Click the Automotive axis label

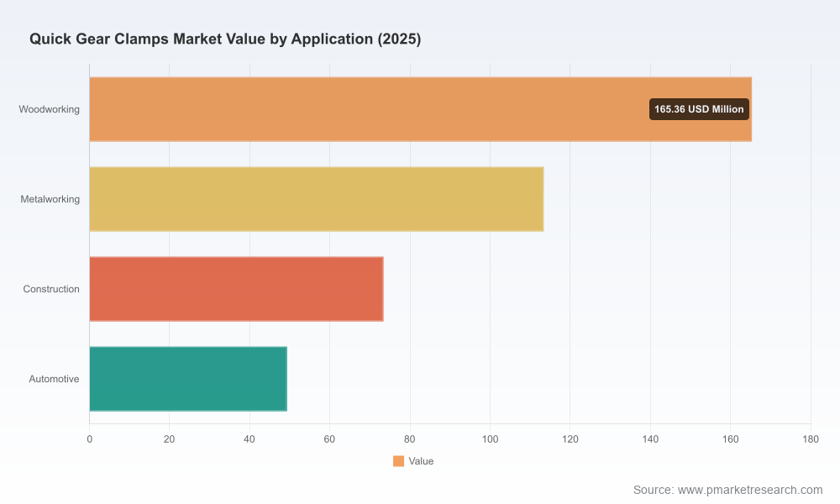[54, 379]
